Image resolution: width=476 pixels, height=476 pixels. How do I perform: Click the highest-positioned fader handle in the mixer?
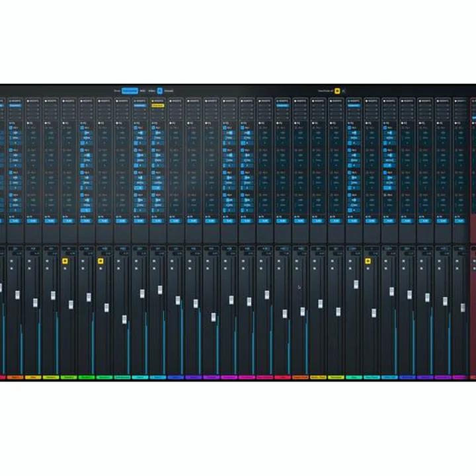pyautogui.click(x=356, y=284)
